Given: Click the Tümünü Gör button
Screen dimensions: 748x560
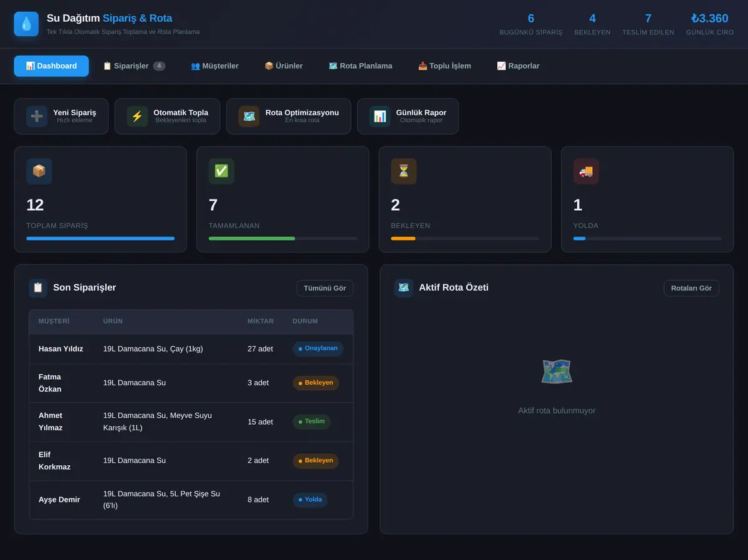Looking at the screenshot, I should coord(325,288).
